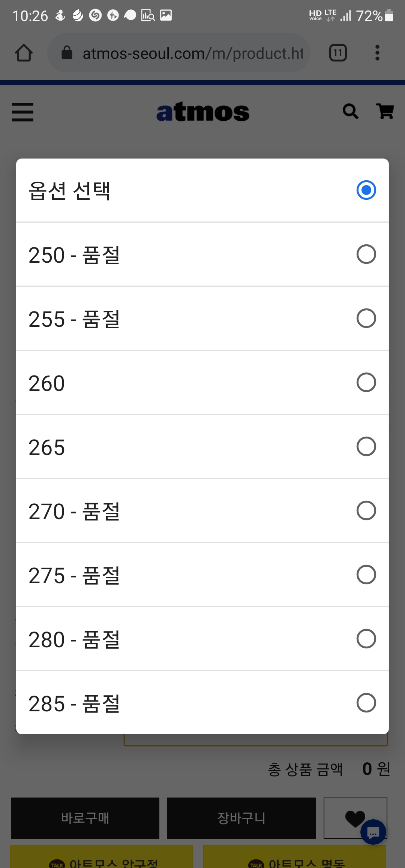Pick the 255 - 품절 option row
Image resolution: width=405 pixels, height=868 pixels.
point(202,319)
